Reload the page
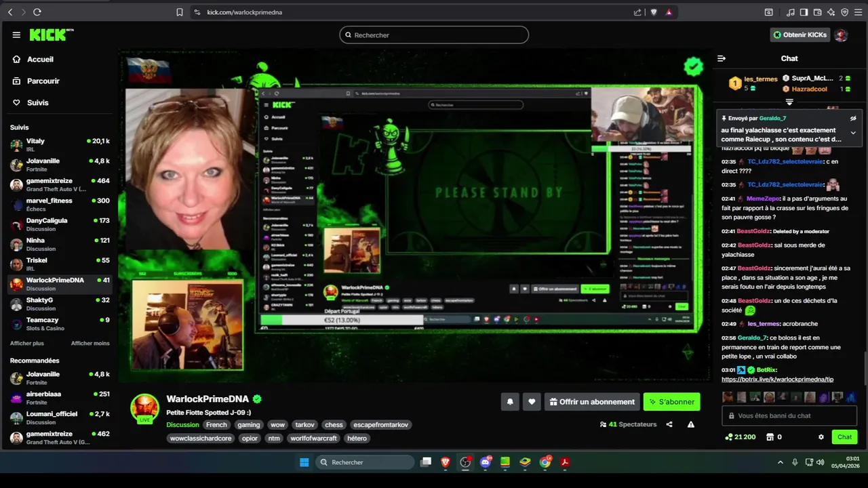This screenshot has height=488, width=868. pyautogui.click(x=37, y=12)
